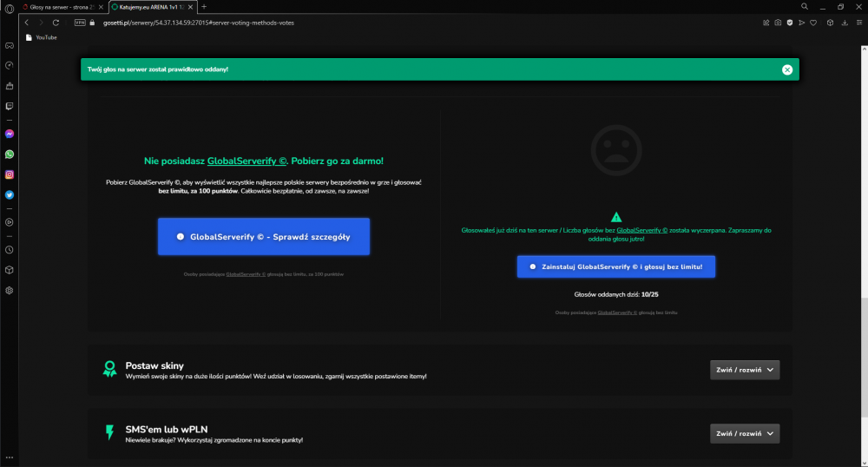The width and height of the screenshot is (868, 467).
Task: Click the SMS'em lub wPLN heading
Action: point(167,430)
